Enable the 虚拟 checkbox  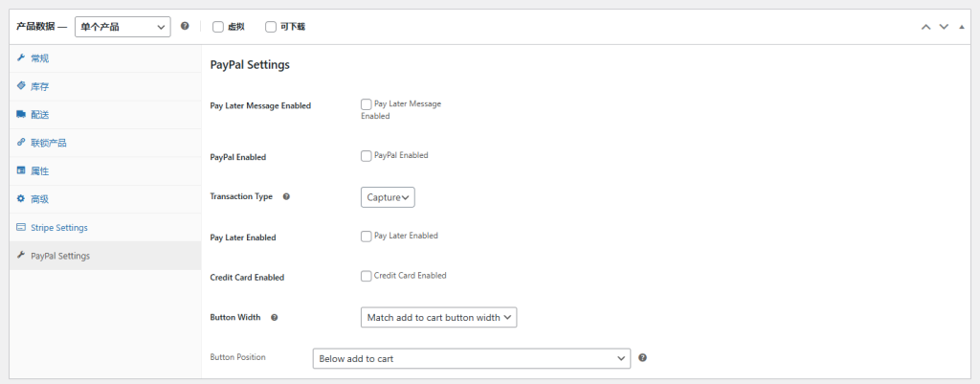coord(218,27)
